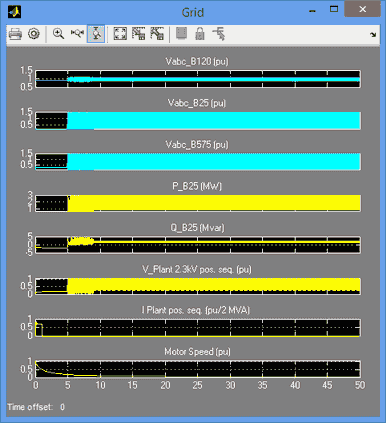The width and height of the screenshot is (386, 423).
Task: Click the x-axis tick label '25'
Action: [197, 385]
